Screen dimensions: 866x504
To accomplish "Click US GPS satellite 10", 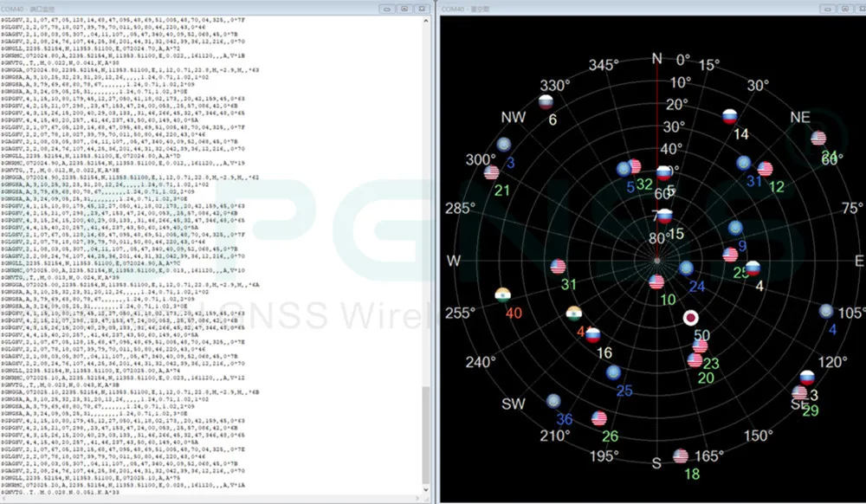I will click(656, 282).
